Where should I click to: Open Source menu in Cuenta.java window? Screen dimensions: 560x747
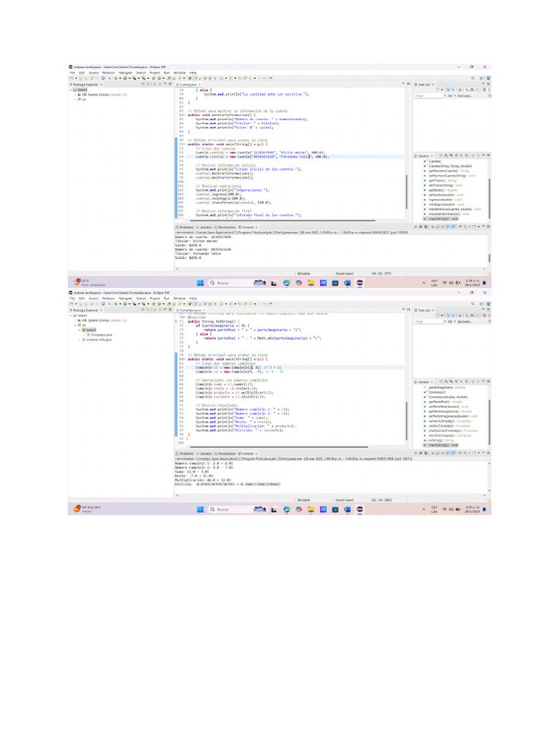(93, 73)
